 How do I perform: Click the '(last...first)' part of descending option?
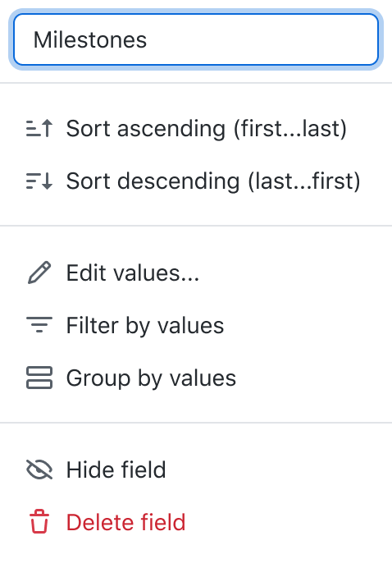point(304,181)
